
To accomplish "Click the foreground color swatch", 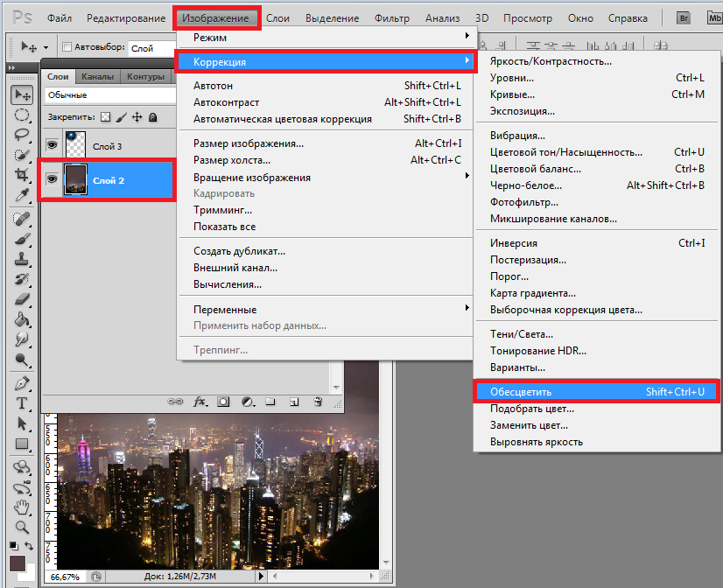I will [x=18, y=564].
